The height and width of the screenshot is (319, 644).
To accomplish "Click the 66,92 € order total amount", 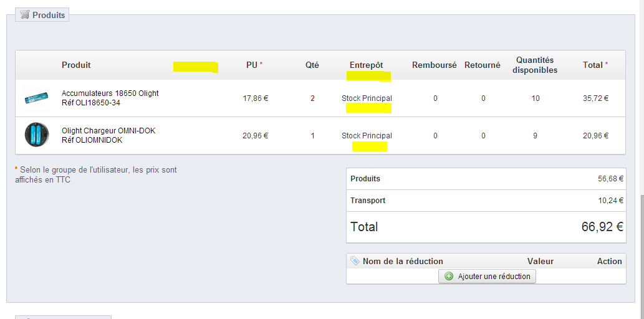I will [x=602, y=227].
